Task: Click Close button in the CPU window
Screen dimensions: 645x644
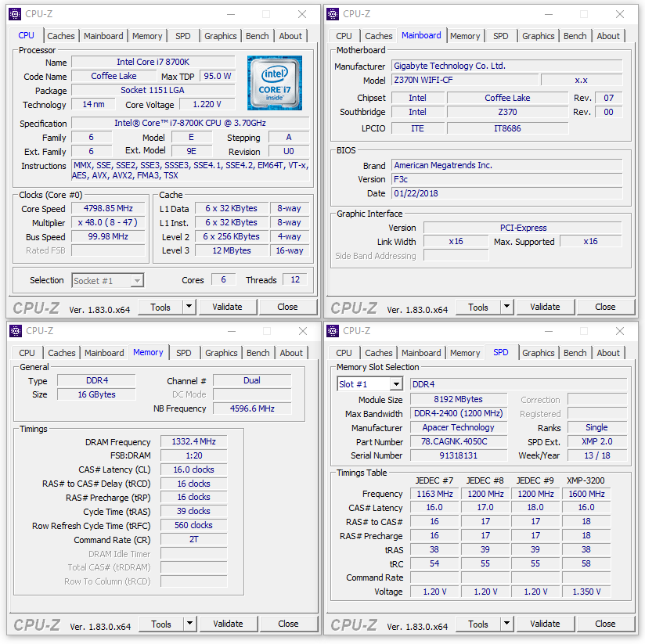Action: (287, 308)
